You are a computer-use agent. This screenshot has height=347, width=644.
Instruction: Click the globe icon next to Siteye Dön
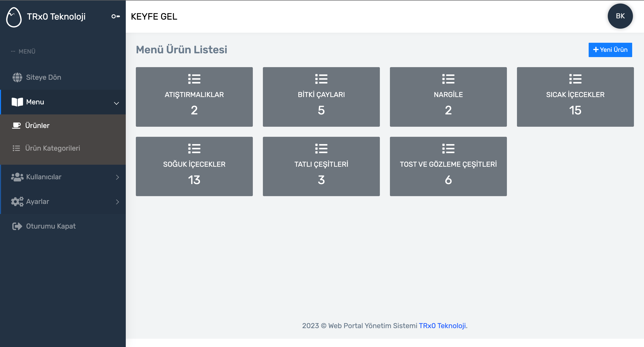point(17,77)
